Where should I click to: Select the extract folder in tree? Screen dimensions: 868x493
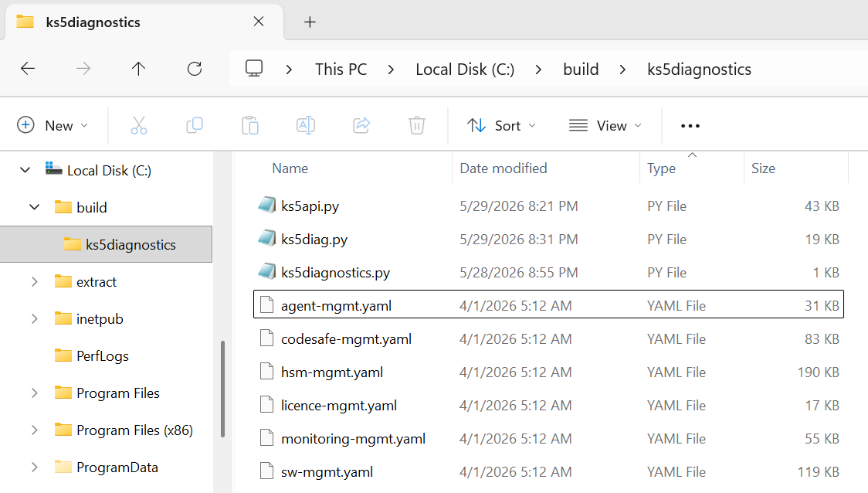point(97,281)
